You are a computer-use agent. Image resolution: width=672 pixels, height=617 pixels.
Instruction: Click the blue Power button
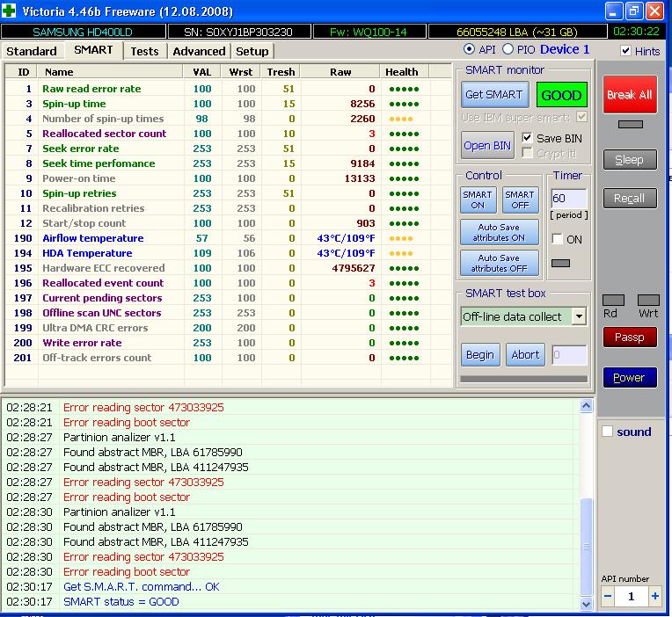[630, 378]
